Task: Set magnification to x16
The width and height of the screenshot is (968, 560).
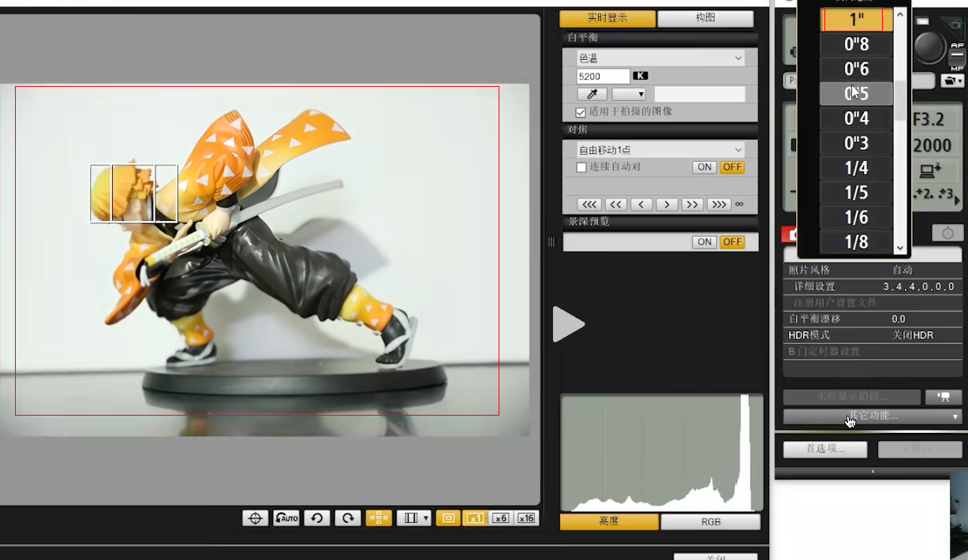Action: pyautogui.click(x=526, y=518)
